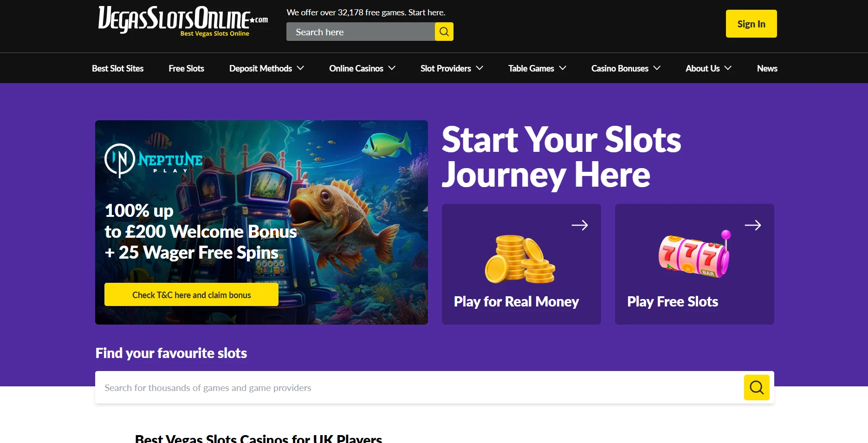Open the Slot Providers dropdown menu
868x443 pixels.
click(x=452, y=68)
